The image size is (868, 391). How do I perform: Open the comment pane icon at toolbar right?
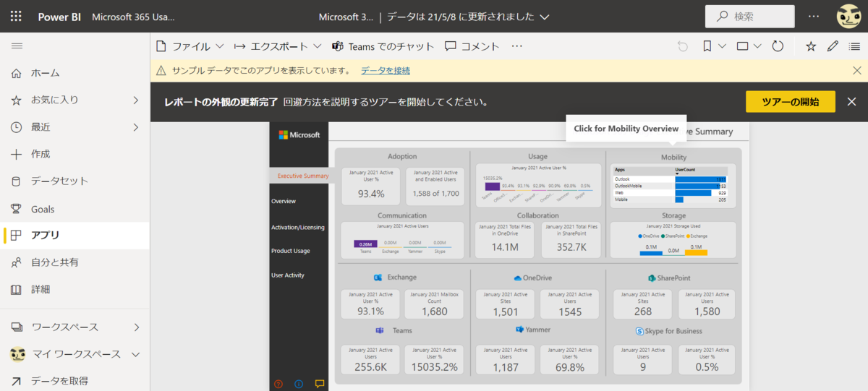tap(855, 46)
